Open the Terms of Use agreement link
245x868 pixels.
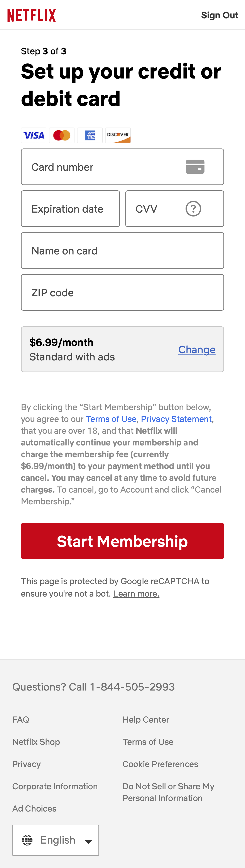[111, 419]
